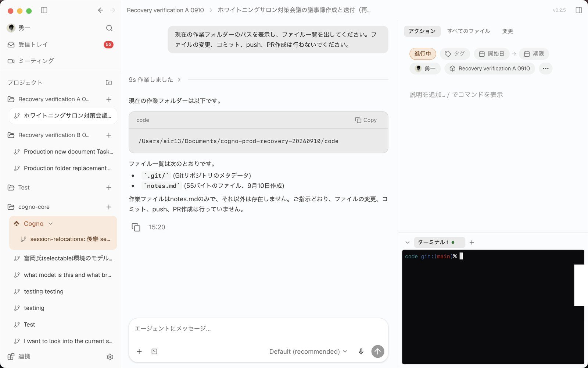
Task: Switch to 変更 tab
Action: (x=508, y=31)
